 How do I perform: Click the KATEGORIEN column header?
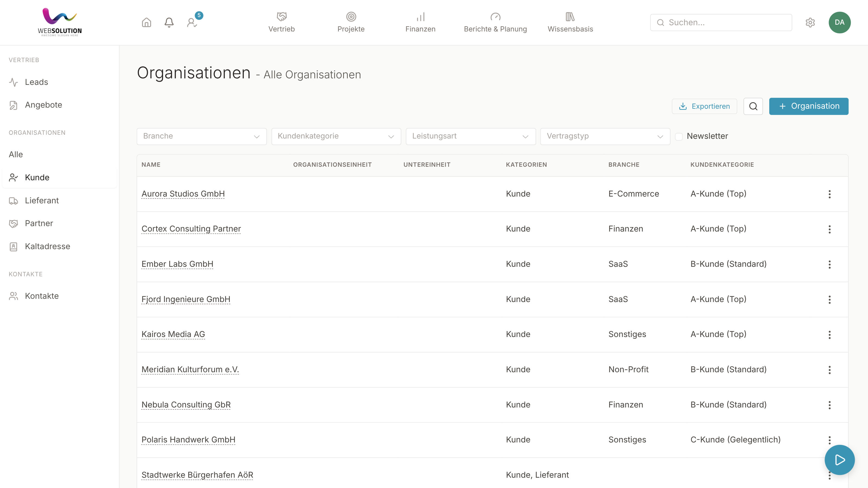526,165
